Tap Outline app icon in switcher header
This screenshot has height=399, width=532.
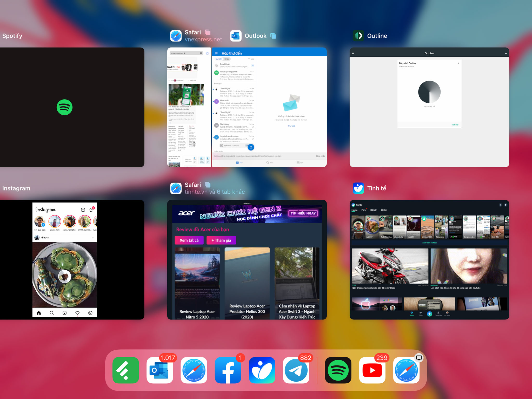[x=358, y=36]
